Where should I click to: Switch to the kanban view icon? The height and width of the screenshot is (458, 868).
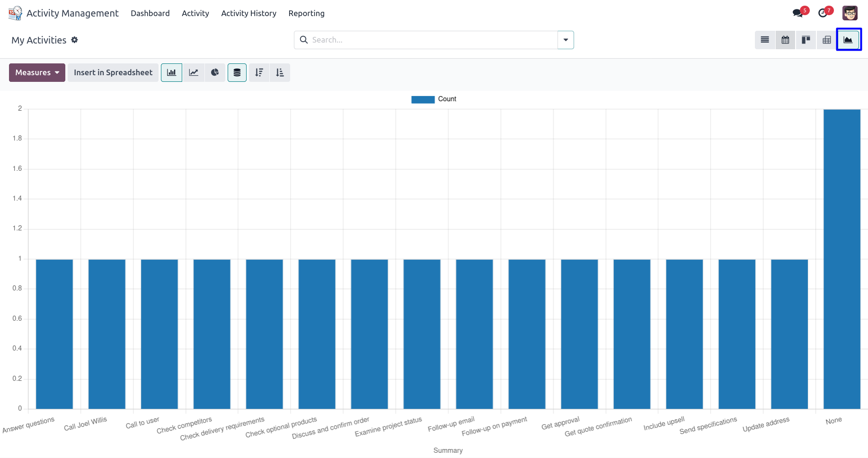pos(806,40)
